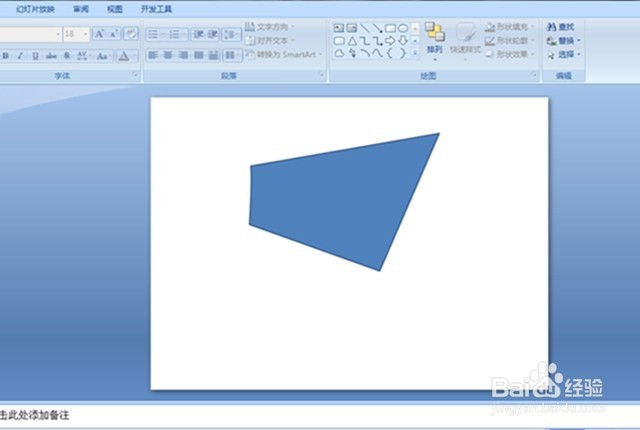Align text right
The image size is (640, 430).
click(x=183, y=55)
